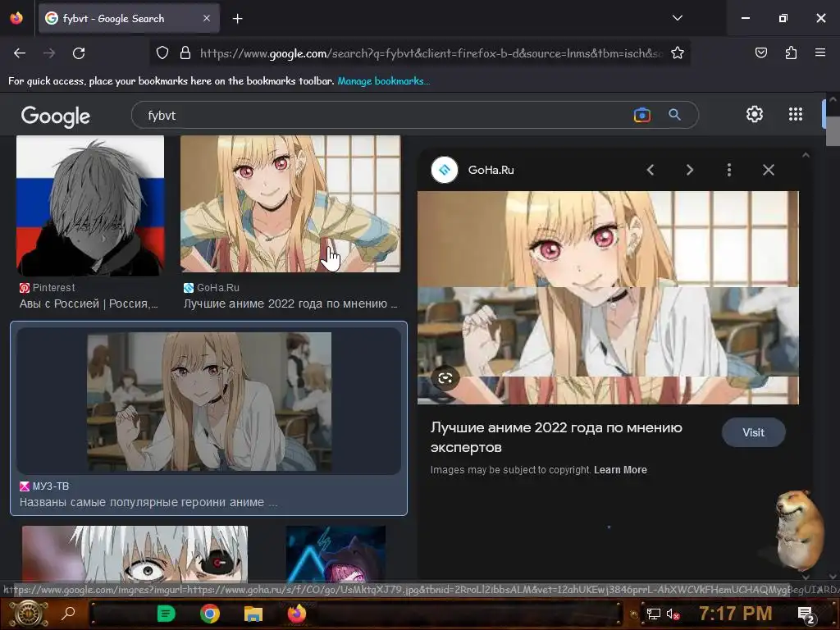The width and height of the screenshot is (840, 630).
Task: Click the GoHa.Ru logo in preview panel
Action: pos(444,170)
